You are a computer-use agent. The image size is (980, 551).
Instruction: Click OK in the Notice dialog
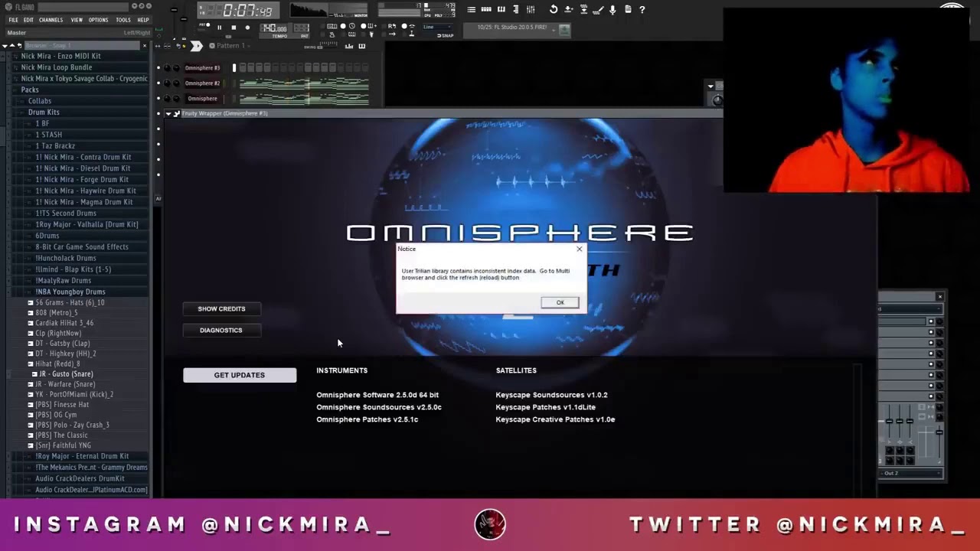pos(560,302)
